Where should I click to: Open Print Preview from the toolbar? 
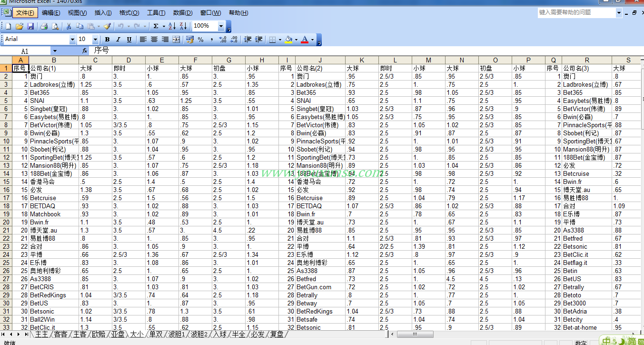pos(55,26)
